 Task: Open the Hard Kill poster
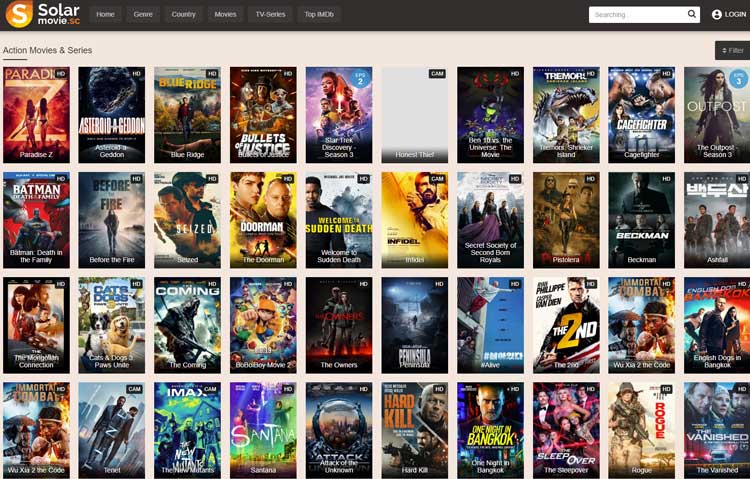[415, 430]
